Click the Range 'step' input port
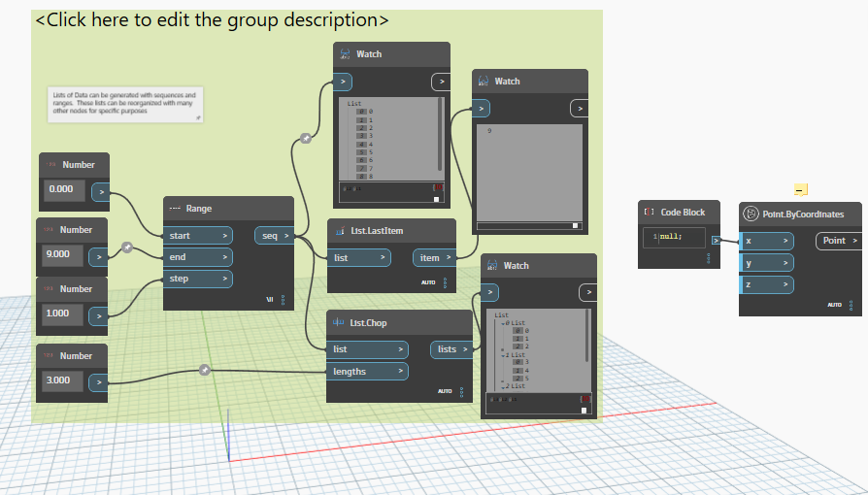Viewport: 868px width, 495px height. (198, 279)
